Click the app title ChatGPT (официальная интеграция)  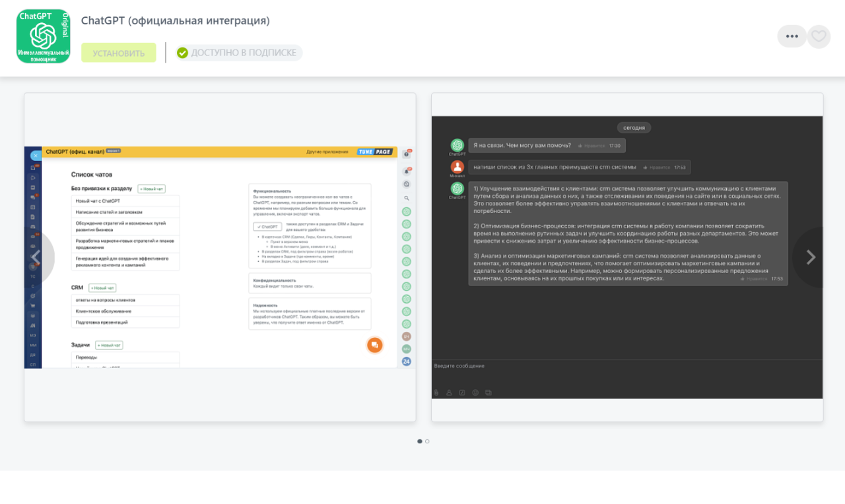click(x=176, y=20)
